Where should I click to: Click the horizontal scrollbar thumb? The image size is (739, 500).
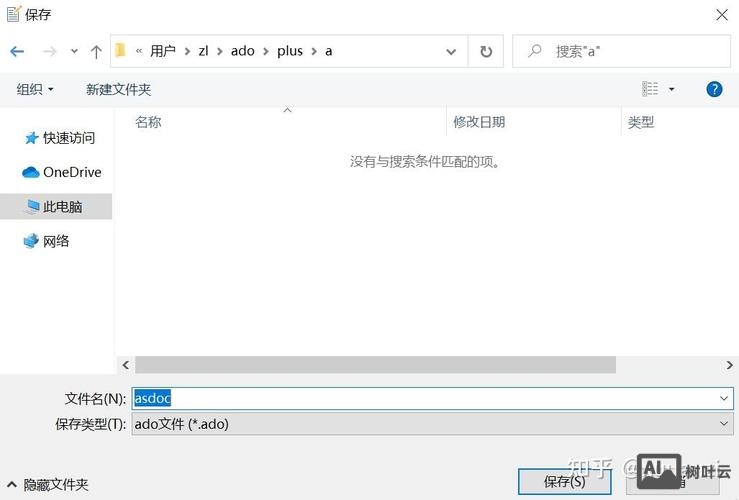(x=375, y=365)
